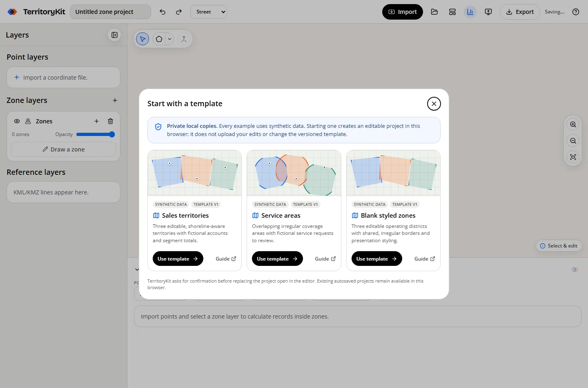
Task: Select the merge split tool
Action: [x=184, y=39]
